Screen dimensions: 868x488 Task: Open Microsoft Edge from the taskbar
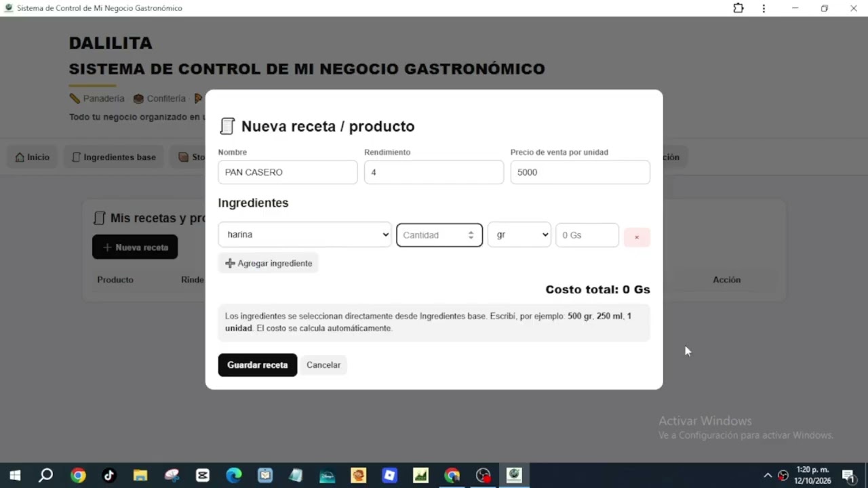[x=233, y=475]
